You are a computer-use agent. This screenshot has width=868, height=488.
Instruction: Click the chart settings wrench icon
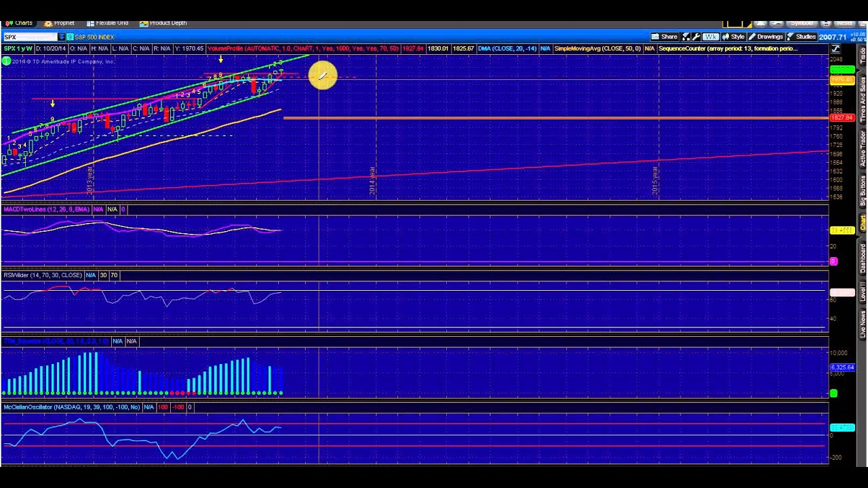(696, 37)
